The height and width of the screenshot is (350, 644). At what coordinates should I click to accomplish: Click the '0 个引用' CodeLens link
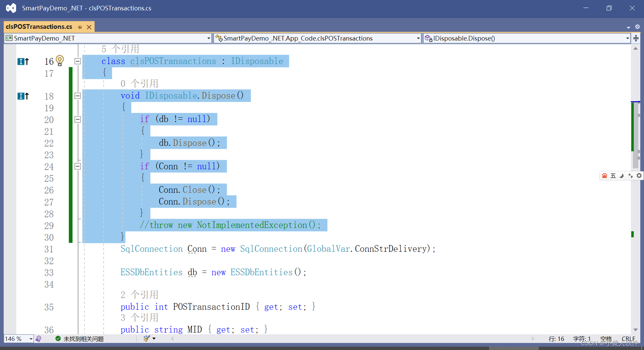[140, 83]
